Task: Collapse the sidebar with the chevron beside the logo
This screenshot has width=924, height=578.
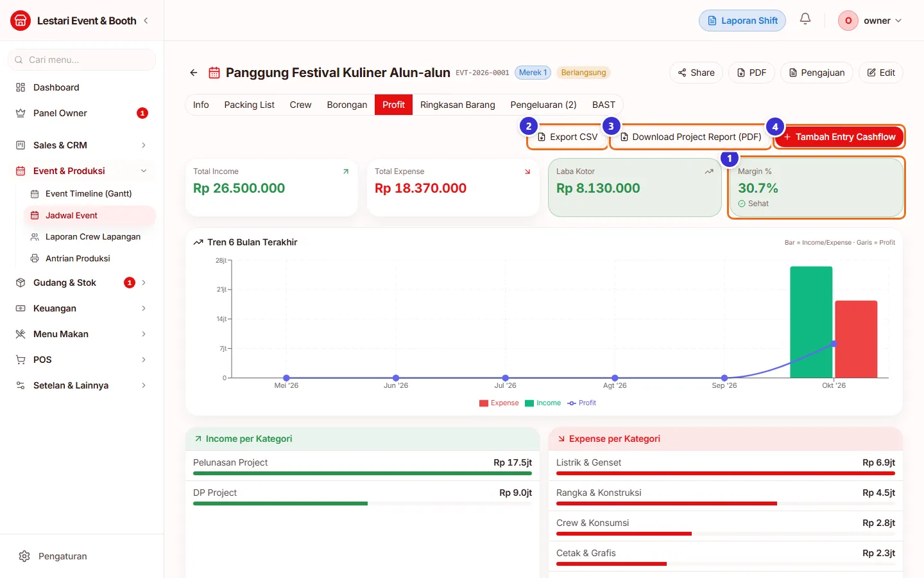Action: pos(146,21)
